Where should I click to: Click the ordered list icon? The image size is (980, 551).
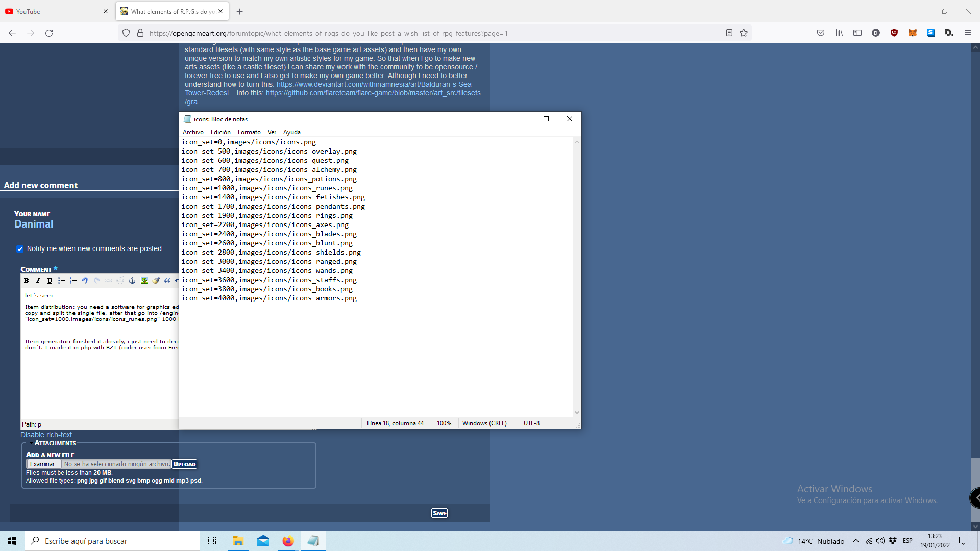click(x=74, y=281)
